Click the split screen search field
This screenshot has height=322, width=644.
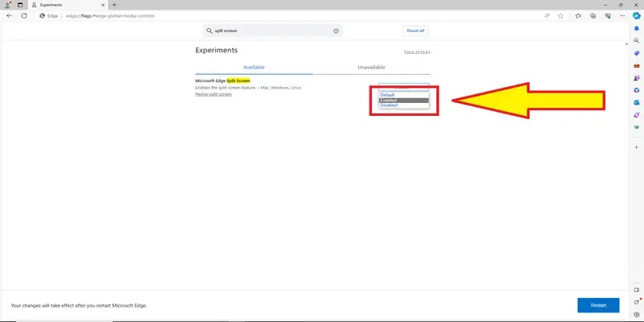[272, 31]
